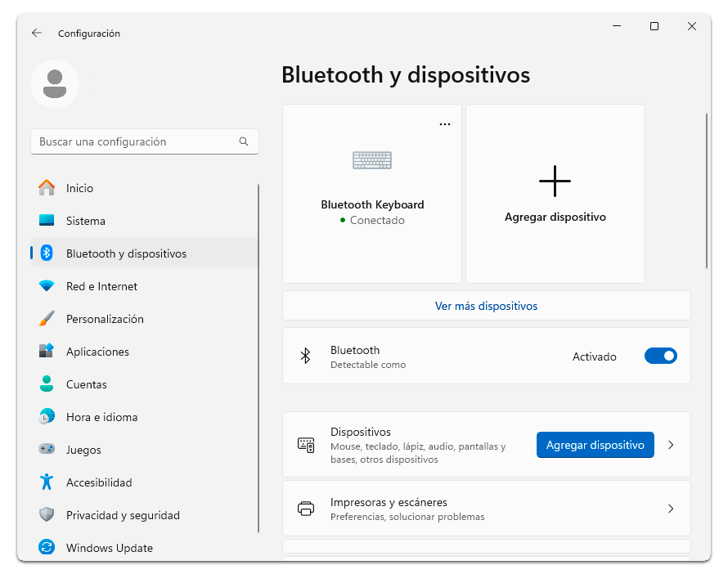Expand Dispositivos section chevron arrow
Viewport: 728px width, 574px height.
[671, 445]
